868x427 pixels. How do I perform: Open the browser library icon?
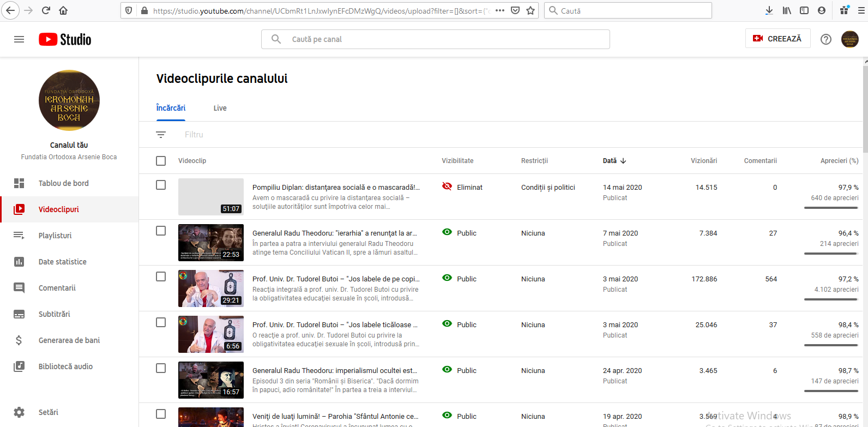pos(787,10)
